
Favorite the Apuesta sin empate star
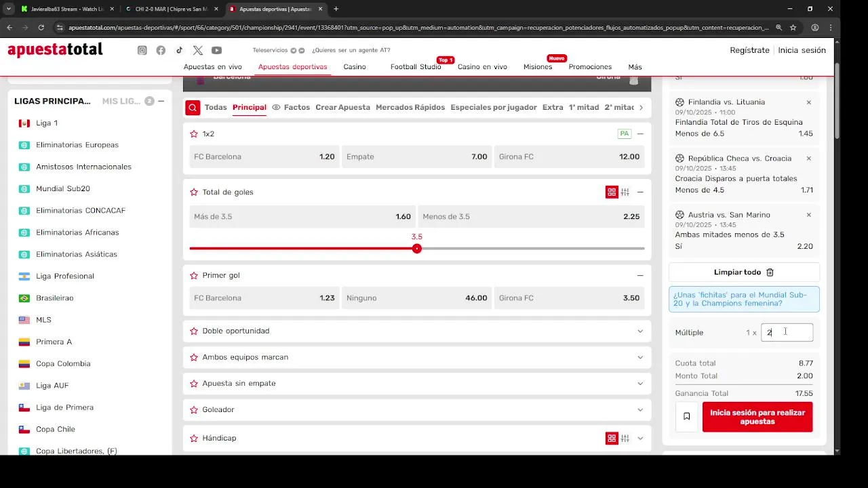click(x=194, y=384)
